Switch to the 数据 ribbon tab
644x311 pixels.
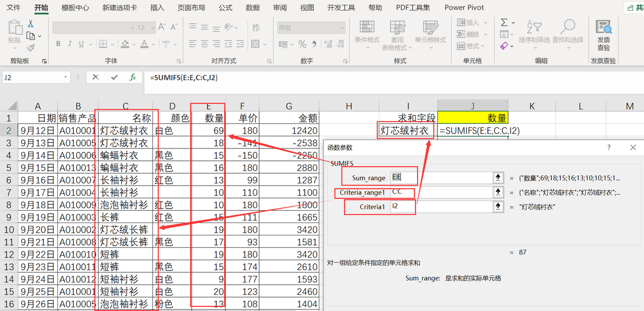click(253, 8)
